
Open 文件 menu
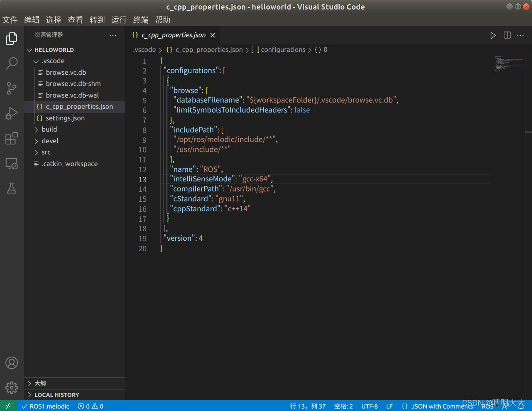coord(10,20)
